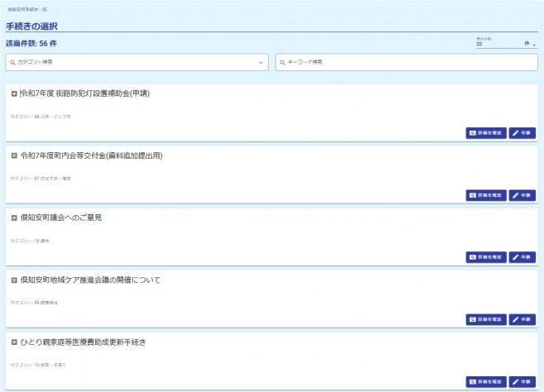
Task: Click the document icon beside 令和7年度 街路防犯灯設置補助金(申請)
Action: 14,93
